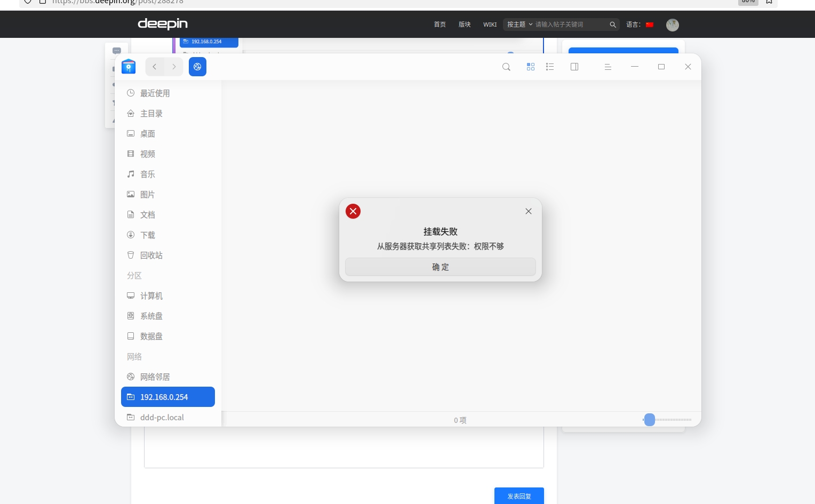Go back with the left arrow button

pos(155,67)
